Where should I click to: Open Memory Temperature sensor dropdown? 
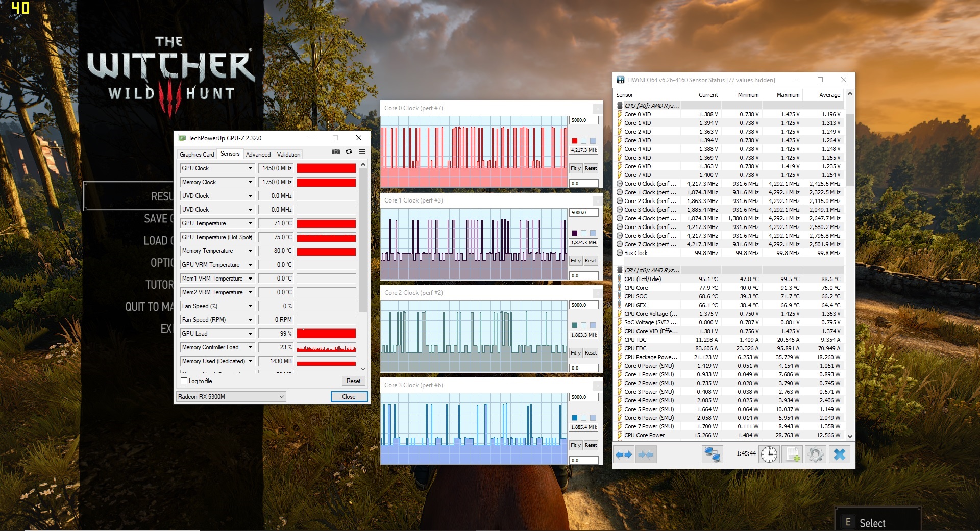pos(250,251)
